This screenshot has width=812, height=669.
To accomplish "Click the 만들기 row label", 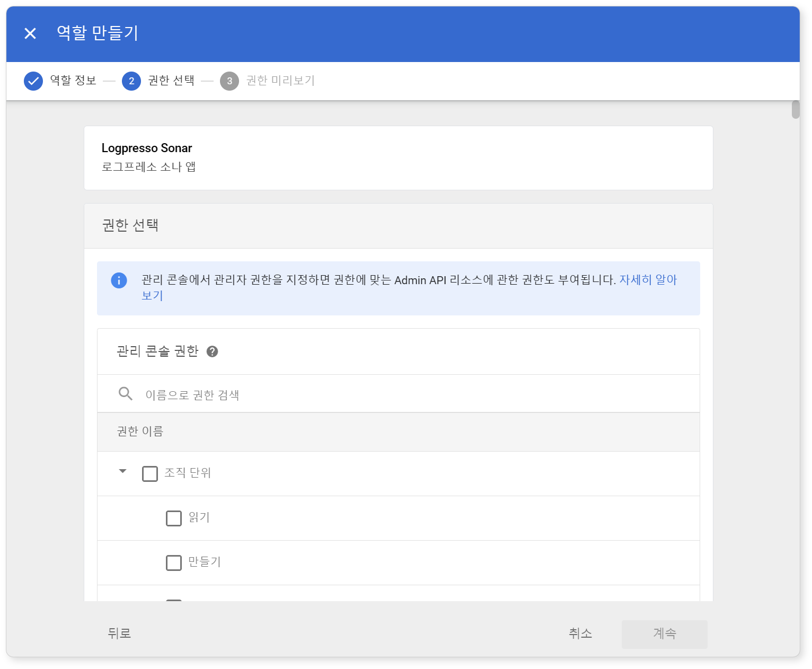I will tap(205, 562).
